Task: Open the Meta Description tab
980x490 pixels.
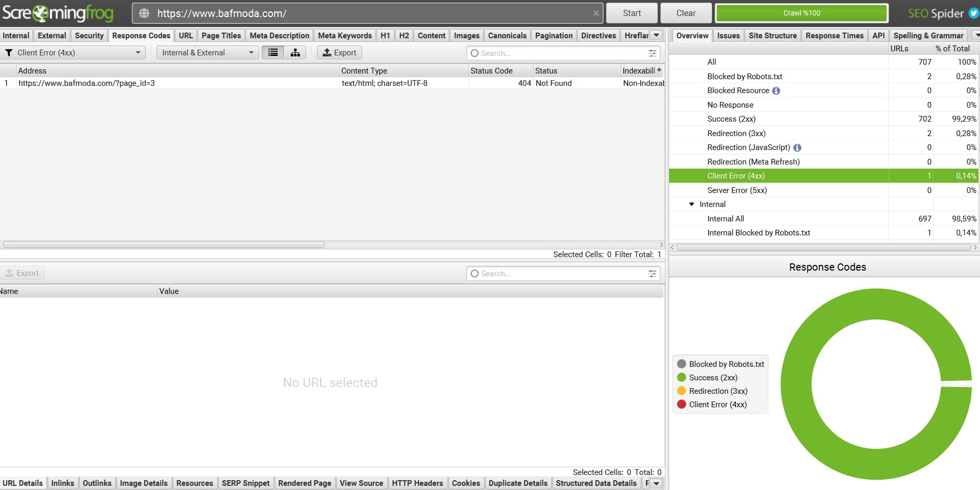Action: (x=279, y=35)
